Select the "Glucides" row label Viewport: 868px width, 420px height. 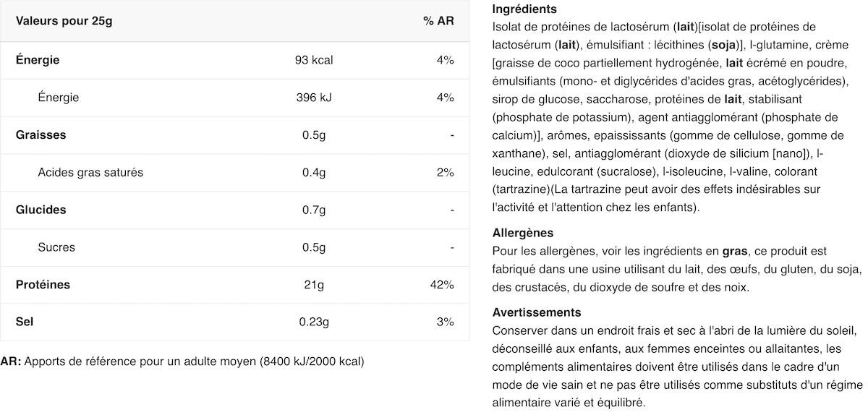[41, 210]
